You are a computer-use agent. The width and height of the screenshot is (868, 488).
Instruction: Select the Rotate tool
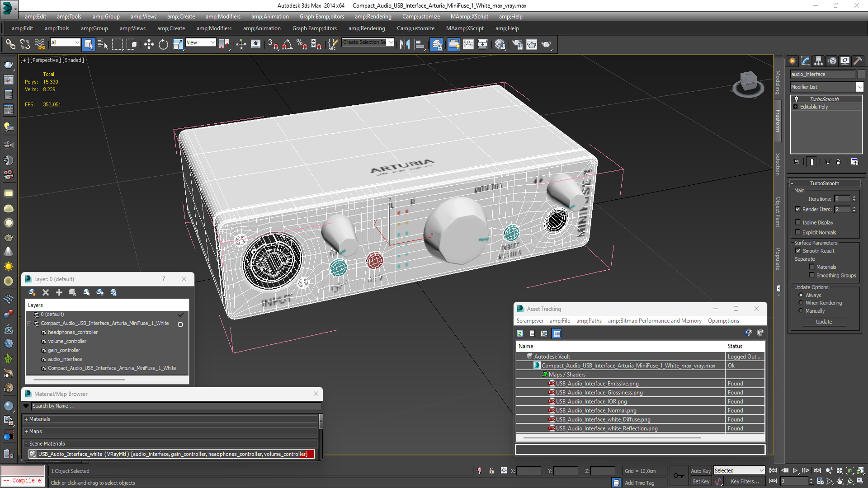tap(163, 44)
